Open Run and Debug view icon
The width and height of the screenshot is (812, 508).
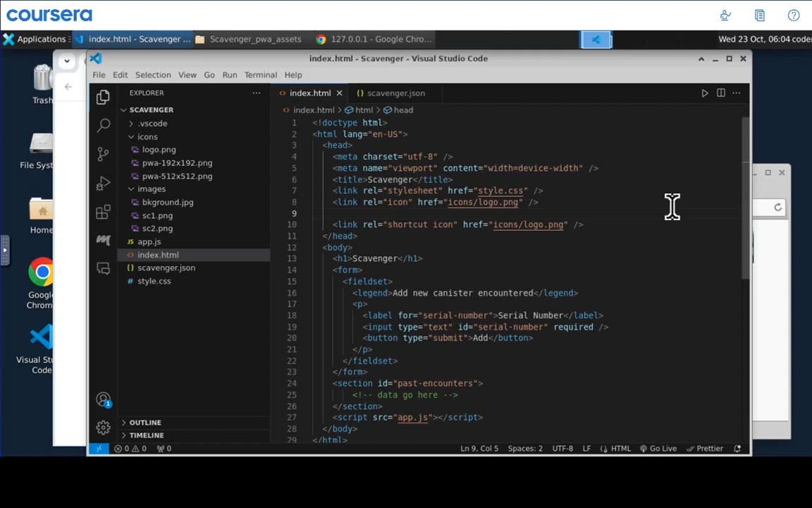(103, 183)
